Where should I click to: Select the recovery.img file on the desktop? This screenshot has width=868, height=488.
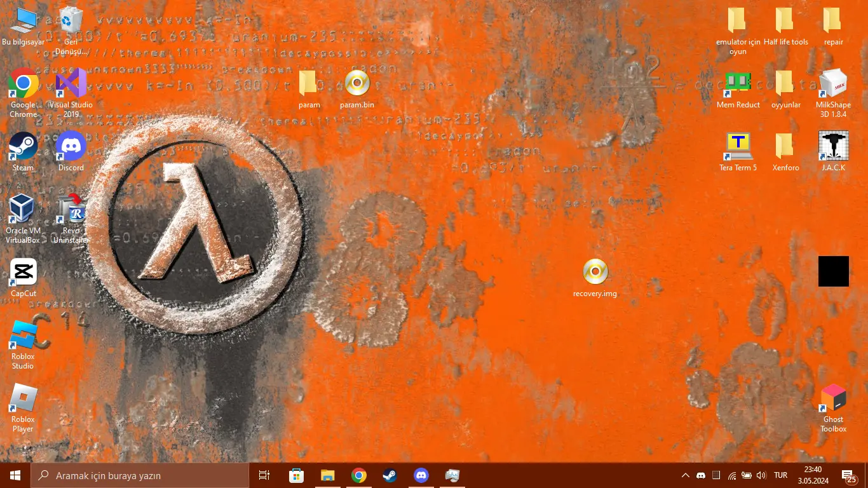[x=595, y=278]
